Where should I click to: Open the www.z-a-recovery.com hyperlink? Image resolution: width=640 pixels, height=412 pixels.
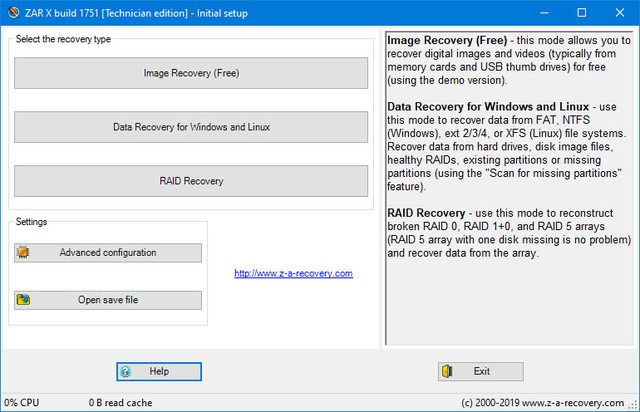click(x=293, y=273)
